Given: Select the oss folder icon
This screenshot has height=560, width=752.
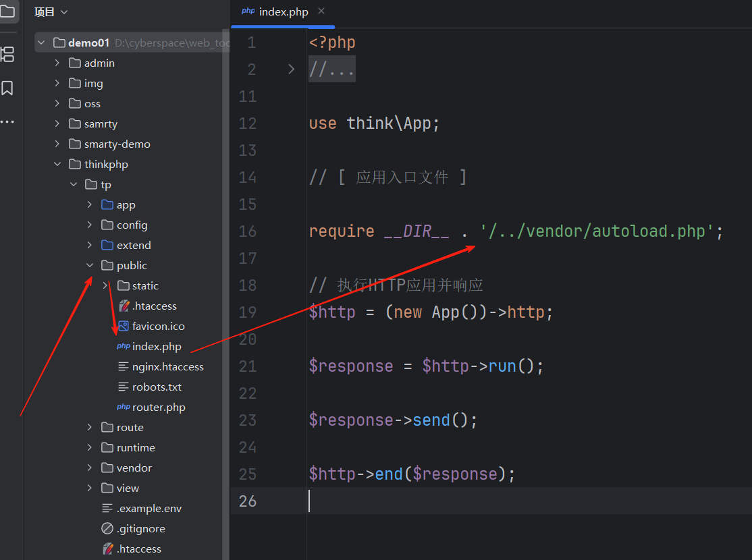Looking at the screenshot, I should tap(75, 103).
